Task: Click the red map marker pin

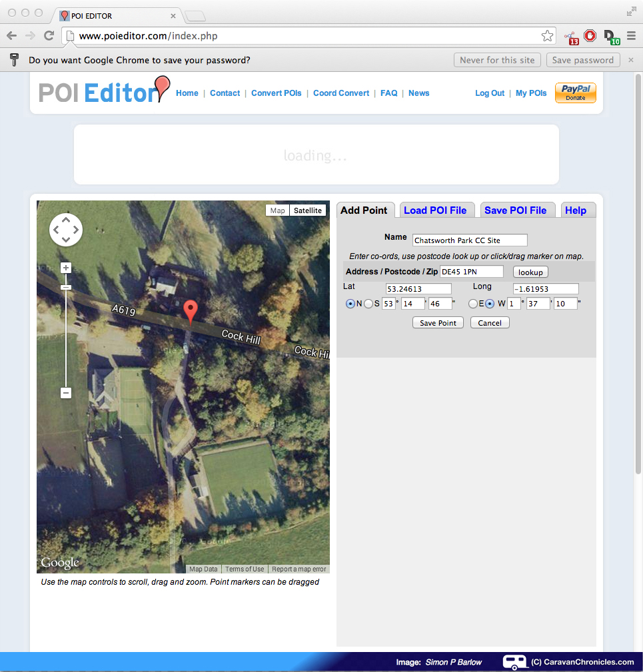Action: (191, 310)
